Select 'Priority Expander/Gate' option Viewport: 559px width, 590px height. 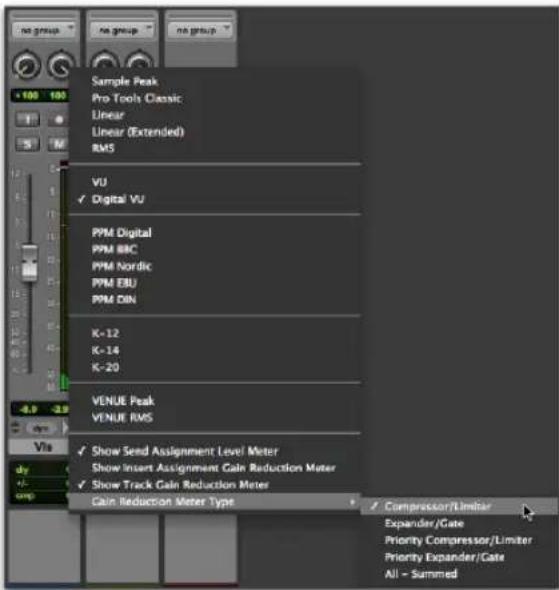444,557
